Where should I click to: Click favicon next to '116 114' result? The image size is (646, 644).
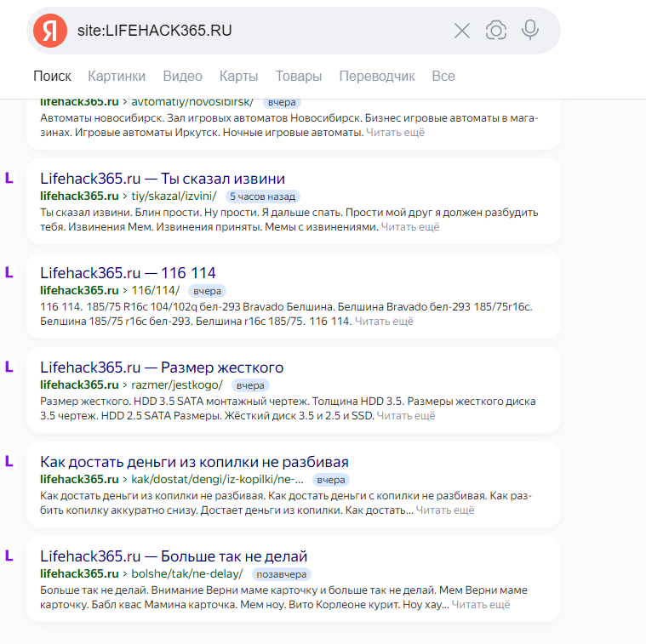[x=9, y=272]
